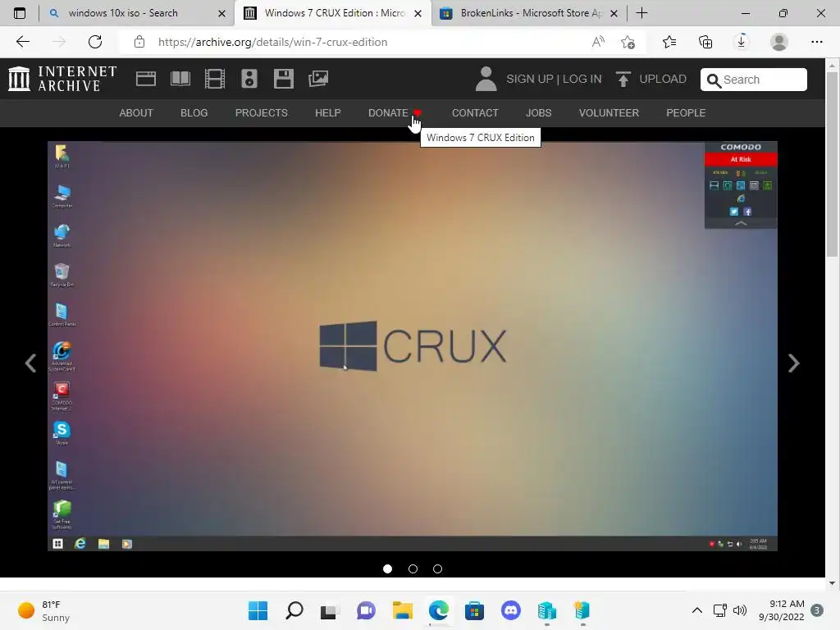Open Microsoft Store from taskbar
The image size is (840, 630).
pos(474,610)
